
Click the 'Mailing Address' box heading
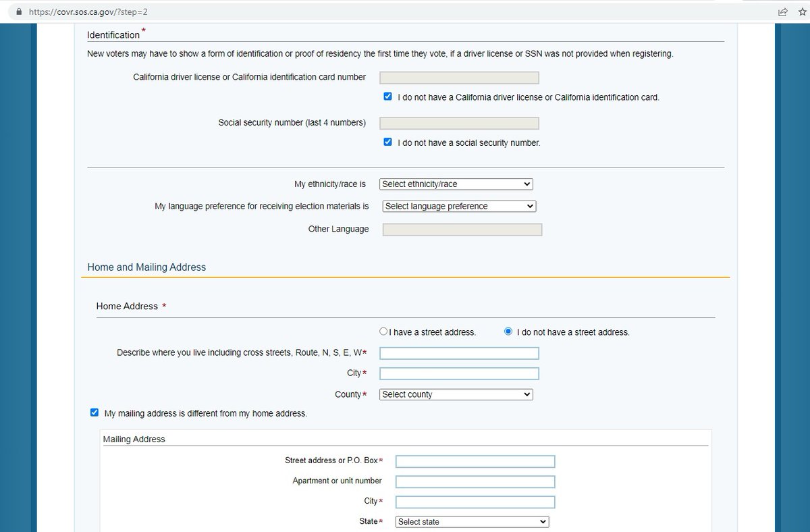click(x=134, y=439)
